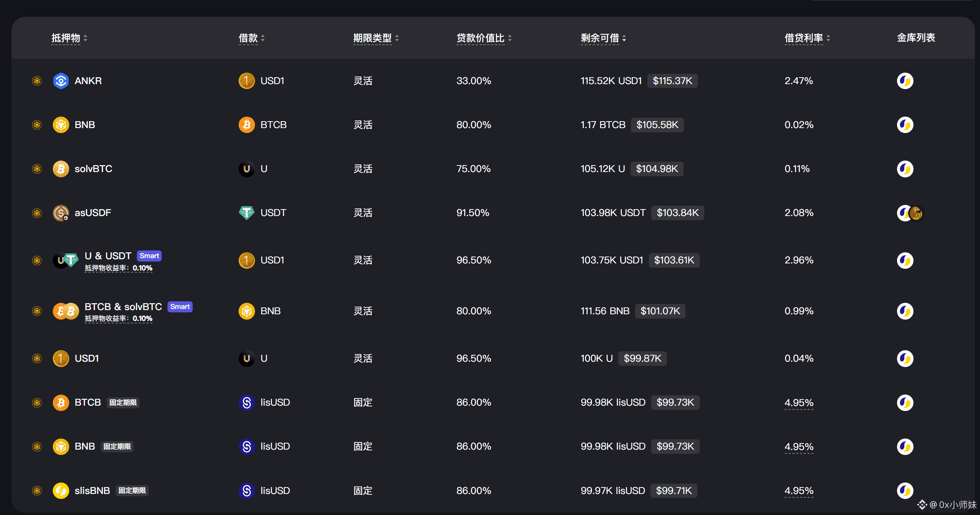Click the BNB chain badge beside ANKR
The height and width of the screenshot is (515, 980).
(x=37, y=81)
